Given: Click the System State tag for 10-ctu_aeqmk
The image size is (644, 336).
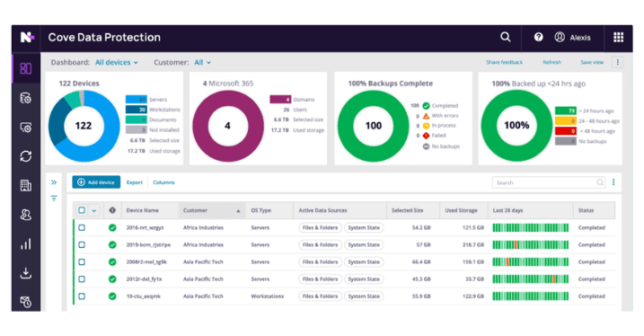Looking at the screenshot, I should coord(364,296).
